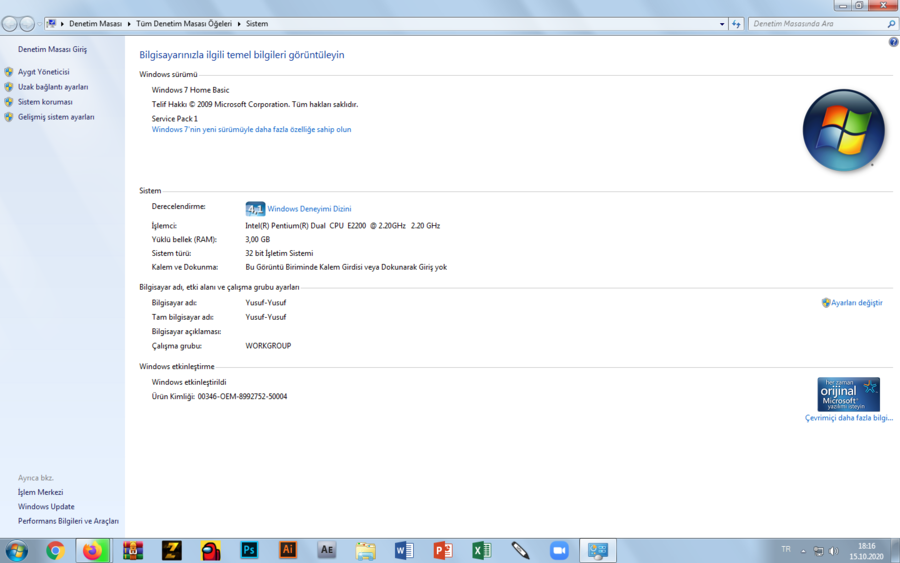Viewport: 900px width, 563px height.
Task: Select Tüm Denetim Masası Öğeleri breadcrumb
Action: (x=184, y=24)
